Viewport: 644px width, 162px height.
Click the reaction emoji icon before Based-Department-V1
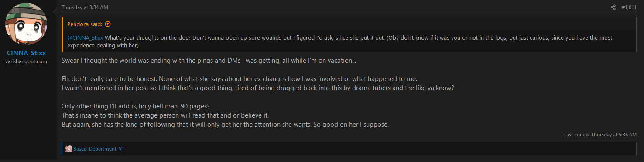point(69,148)
